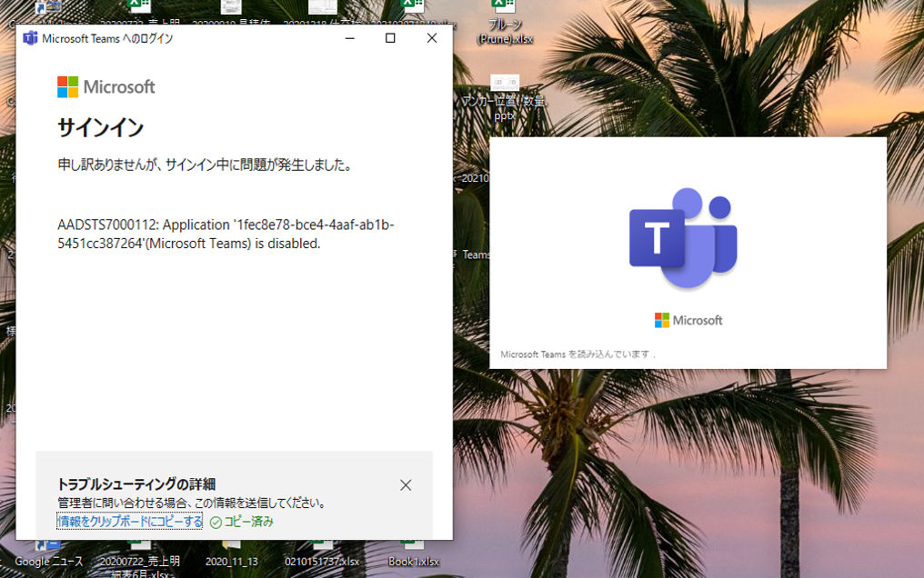Click the AADSTS7000112 error message text
The height and width of the screenshot is (578, 924).
pyautogui.click(x=226, y=234)
